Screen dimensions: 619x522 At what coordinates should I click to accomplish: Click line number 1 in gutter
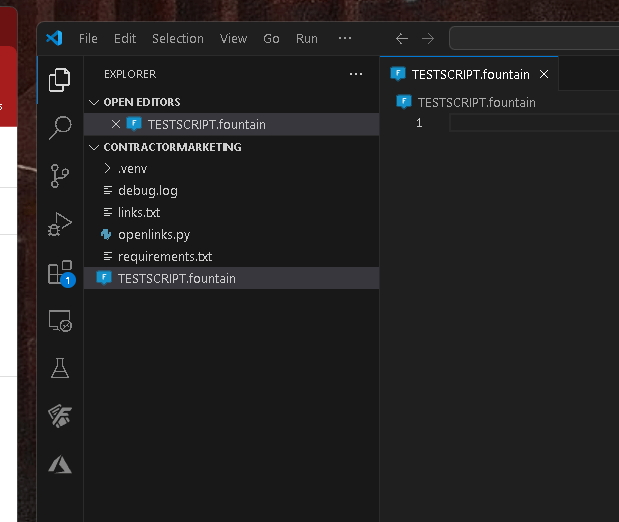(419, 123)
